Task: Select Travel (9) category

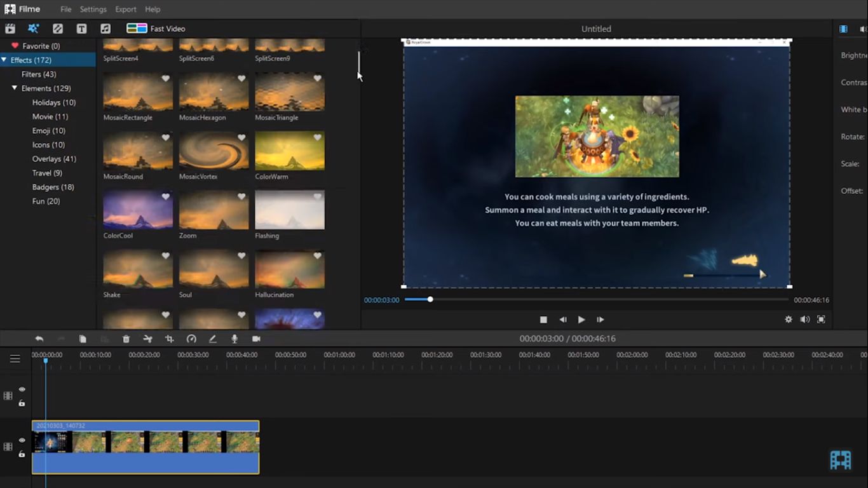Action: point(48,173)
